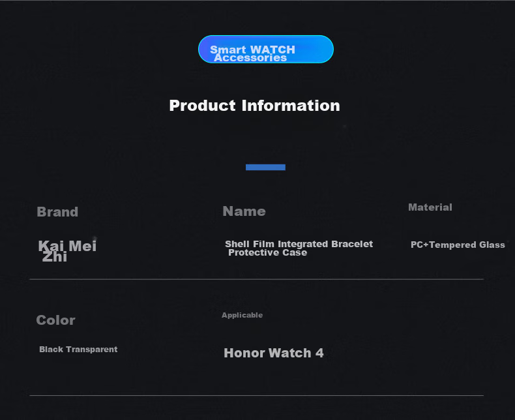Screen dimensions: 515x420
Task: Click the Smart WATCH Accessories pill button
Action: [266, 50]
